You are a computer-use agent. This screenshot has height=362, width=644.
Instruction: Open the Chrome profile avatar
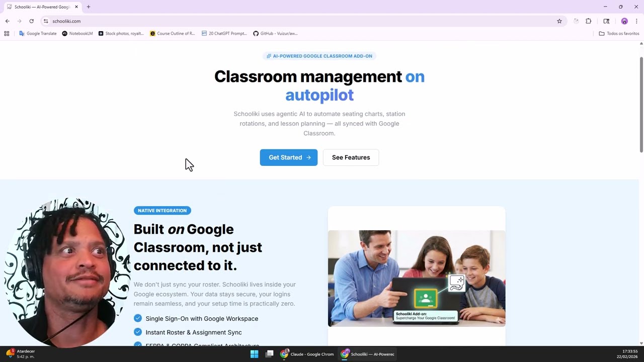[624, 21]
